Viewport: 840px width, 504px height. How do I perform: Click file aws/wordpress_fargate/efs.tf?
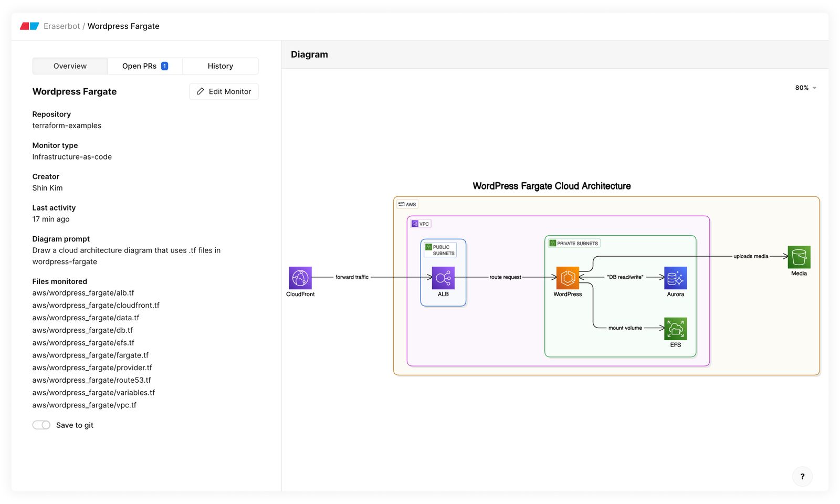tap(83, 343)
